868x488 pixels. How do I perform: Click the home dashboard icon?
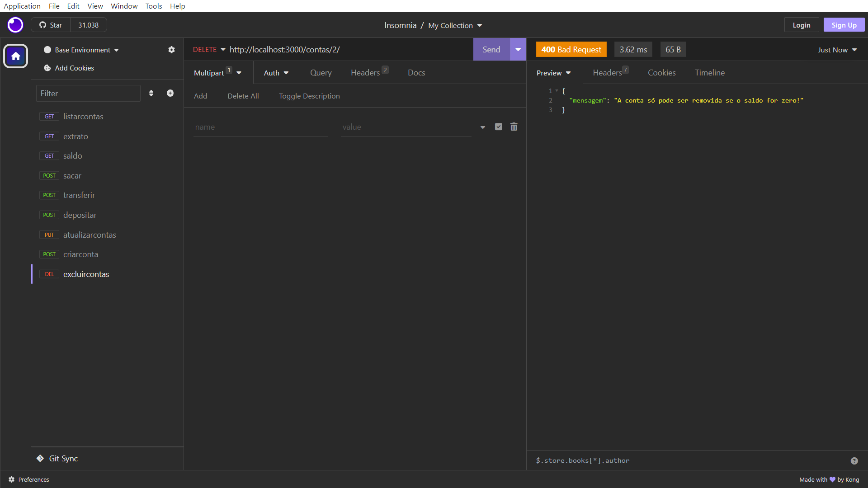pyautogui.click(x=16, y=56)
